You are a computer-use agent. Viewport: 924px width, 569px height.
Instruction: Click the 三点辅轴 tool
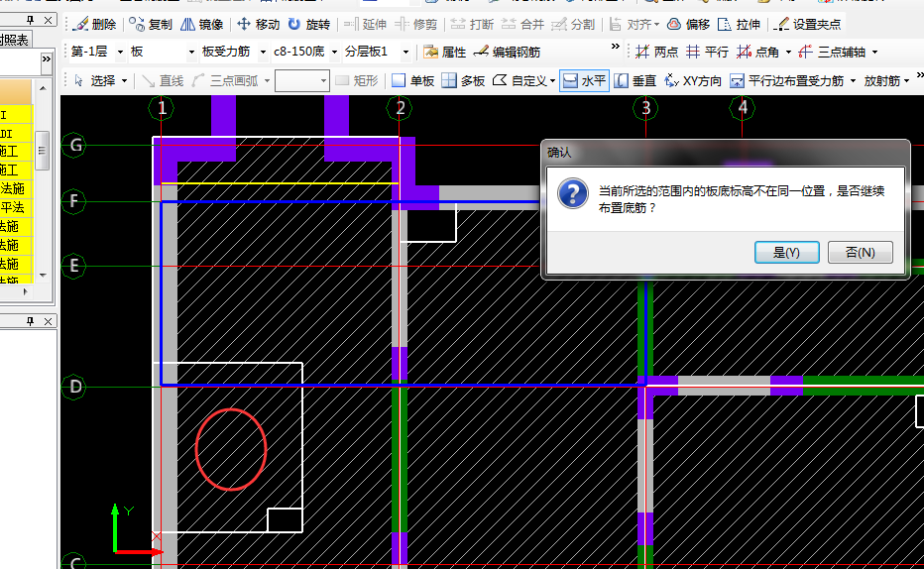(832, 52)
